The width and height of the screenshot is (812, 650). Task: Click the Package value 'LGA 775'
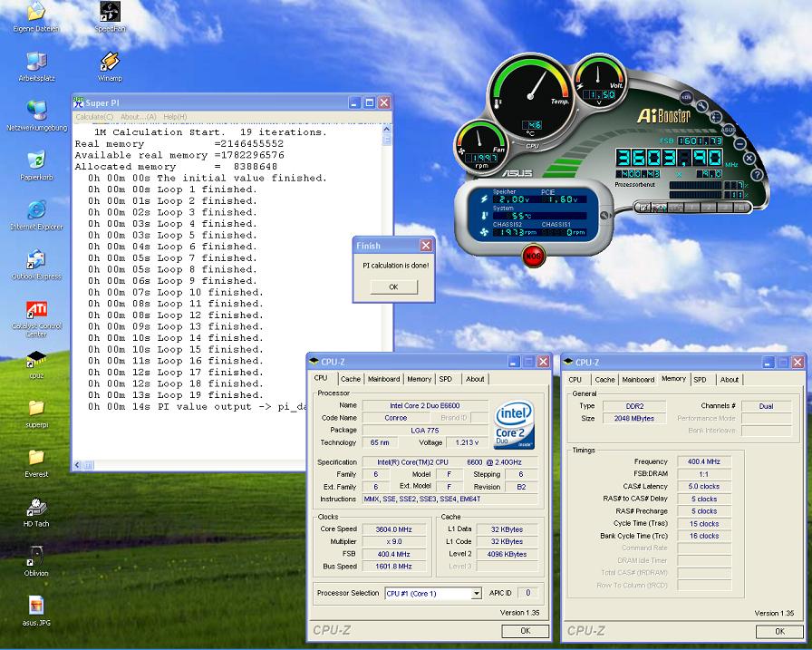click(425, 431)
